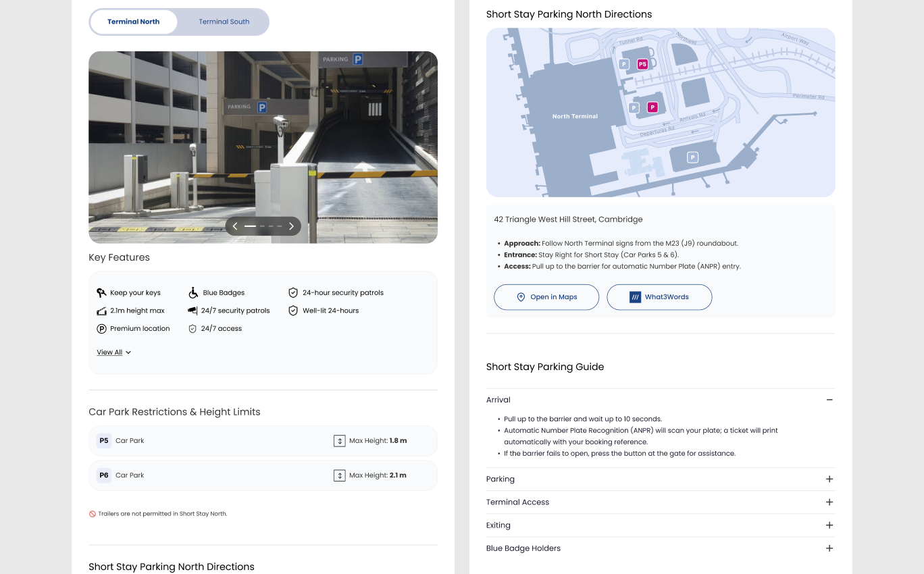924x574 pixels.
Task: Click the Key Features heading
Action: [119, 257]
